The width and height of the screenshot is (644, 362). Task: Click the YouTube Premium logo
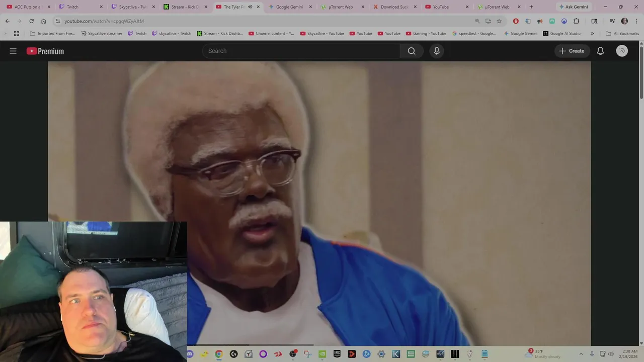click(45, 51)
